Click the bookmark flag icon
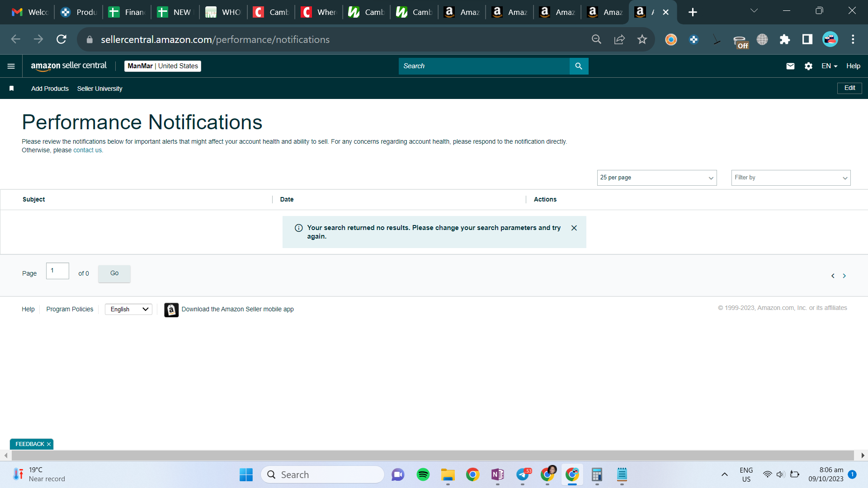 pyautogui.click(x=12, y=89)
